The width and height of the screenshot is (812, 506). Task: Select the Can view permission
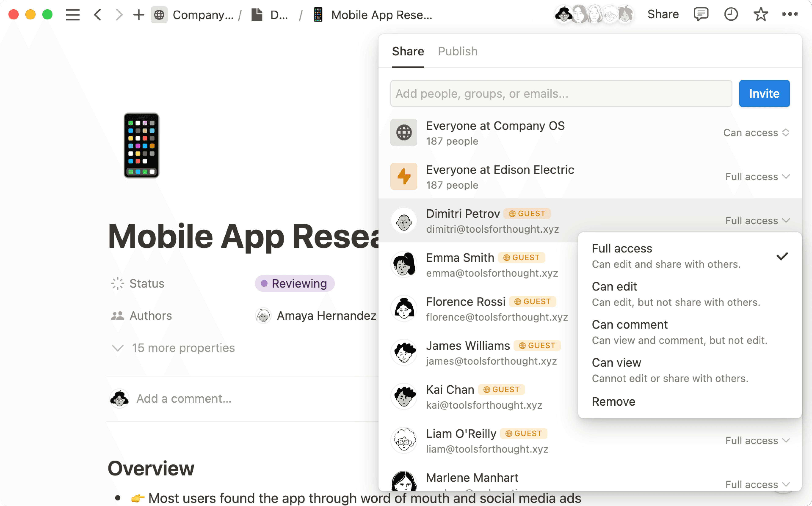[616, 362]
